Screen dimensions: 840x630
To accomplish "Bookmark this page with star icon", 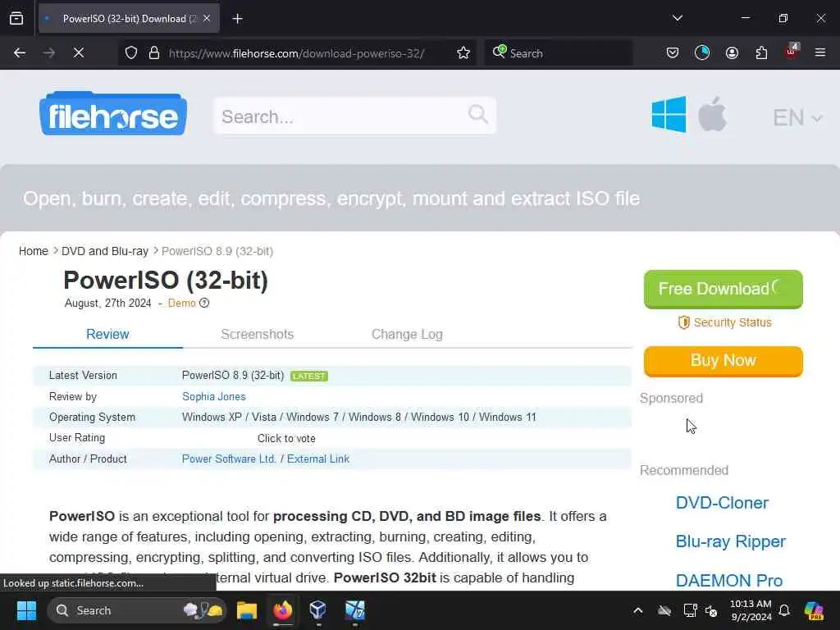I will (x=463, y=53).
